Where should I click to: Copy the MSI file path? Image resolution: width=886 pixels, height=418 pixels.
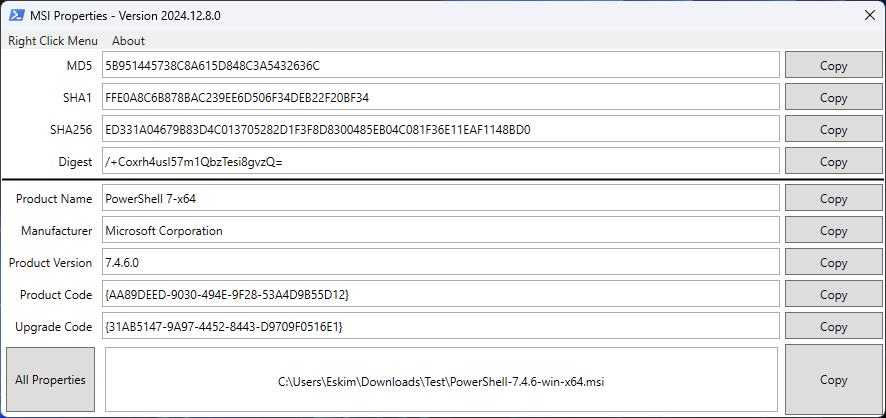click(x=833, y=380)
